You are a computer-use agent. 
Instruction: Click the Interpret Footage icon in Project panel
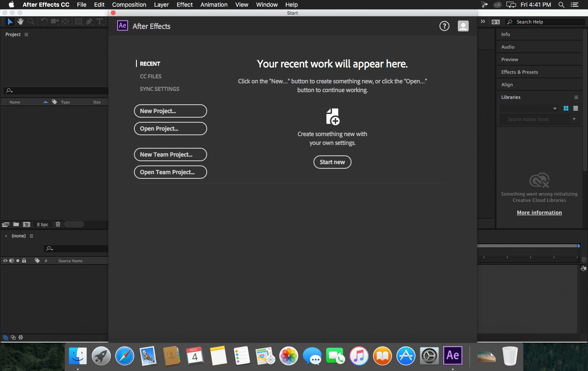click(5, 224)
